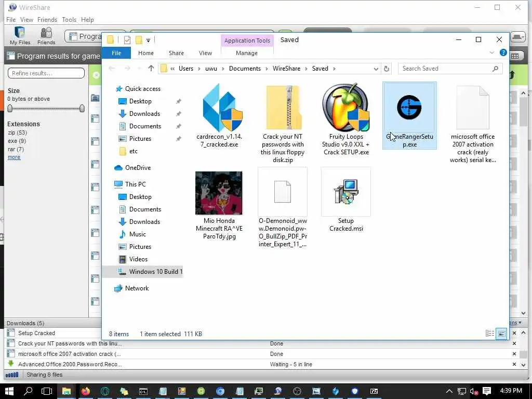Select This PC in navigation pane

135,184
